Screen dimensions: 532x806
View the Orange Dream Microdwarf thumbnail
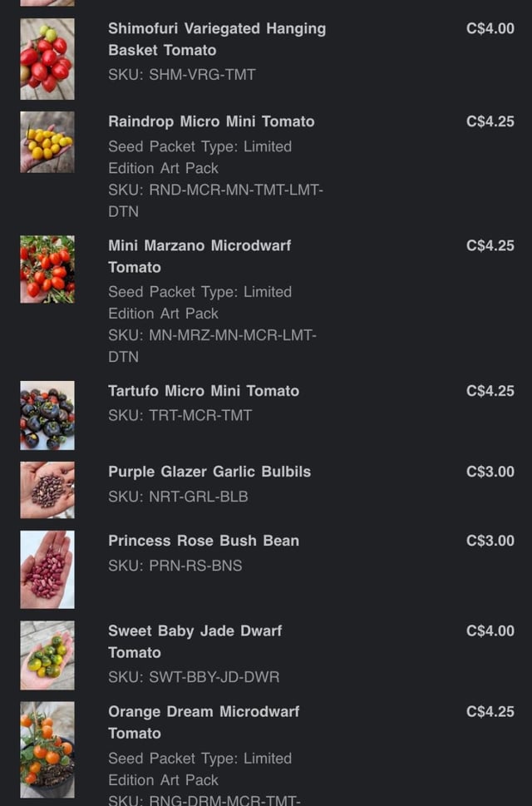(47, 749)
